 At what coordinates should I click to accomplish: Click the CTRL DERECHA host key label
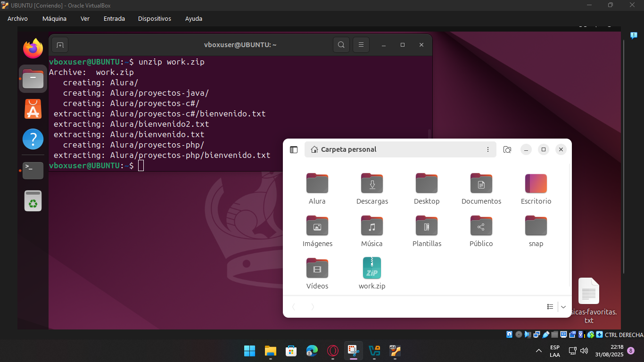pyautogui.click(x=624, y=335)
